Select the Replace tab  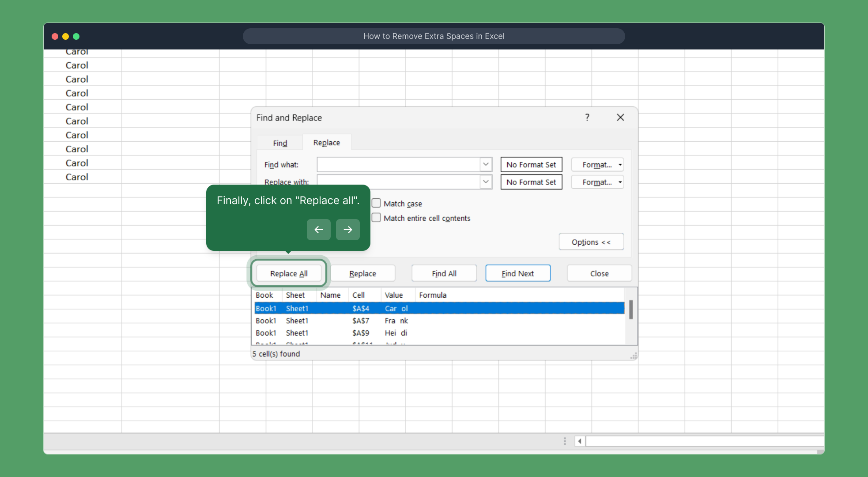[x=326, y=143]
